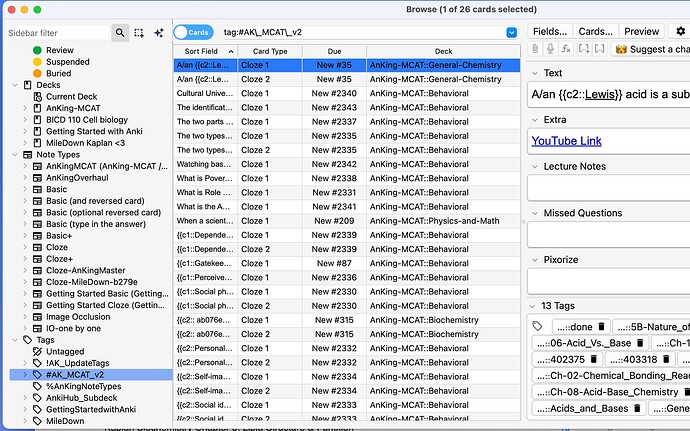Sort by the Due column header

click(334, 51)
